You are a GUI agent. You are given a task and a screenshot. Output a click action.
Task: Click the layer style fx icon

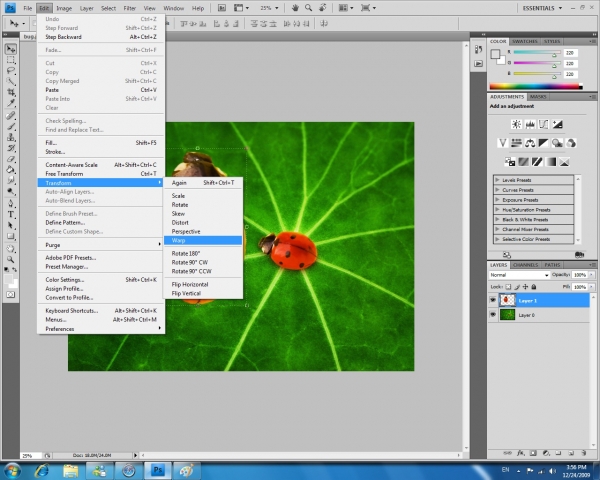521,453
